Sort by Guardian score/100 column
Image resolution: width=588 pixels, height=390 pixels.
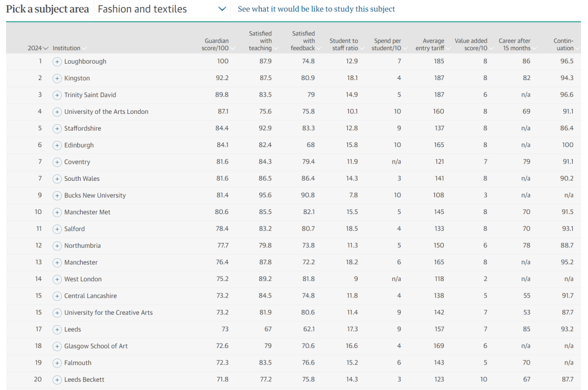click(218, 44)
